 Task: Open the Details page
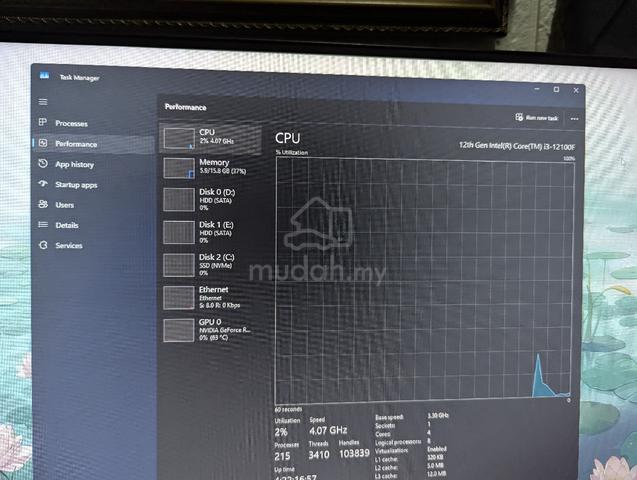pyautogui.click(x=67, y=225)
